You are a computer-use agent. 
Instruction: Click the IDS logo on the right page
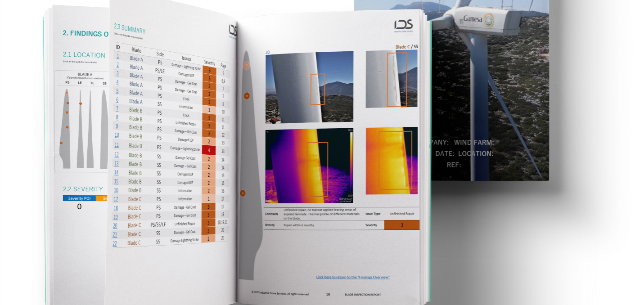(x=403, y=25)
